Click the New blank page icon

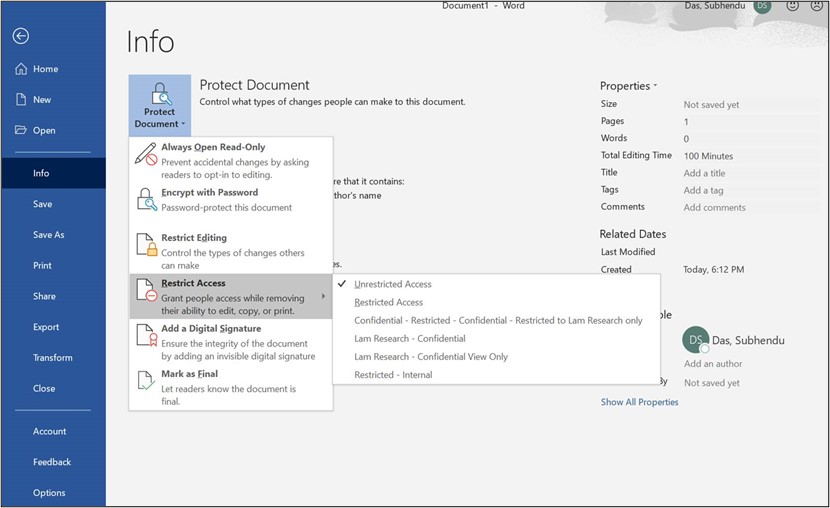click(x=21, y=99)
